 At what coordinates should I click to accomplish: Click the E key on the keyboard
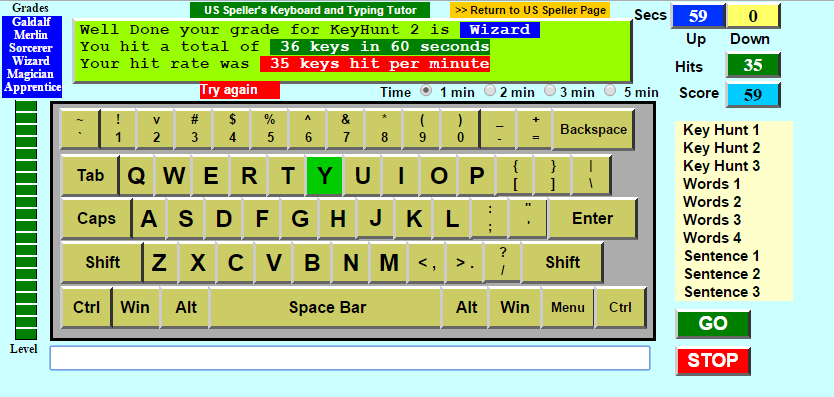click(x=211, y=175)
